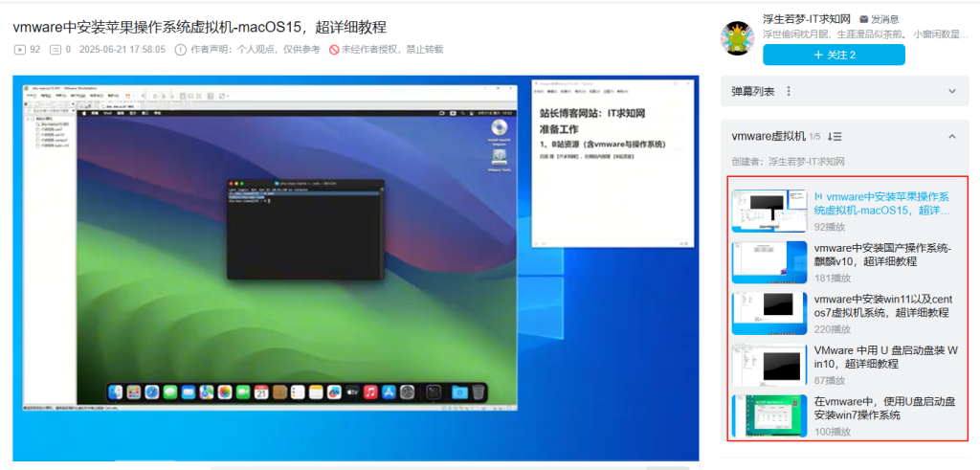This screenshot has height=470, width=980.
Task: Open the Photos flower icon in the dock
Action: 225,392
